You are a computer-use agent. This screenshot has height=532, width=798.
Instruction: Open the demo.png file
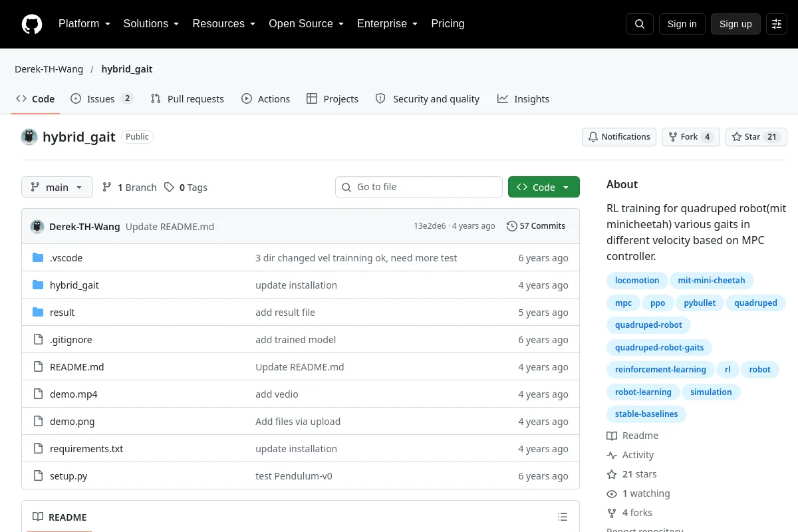72,422
